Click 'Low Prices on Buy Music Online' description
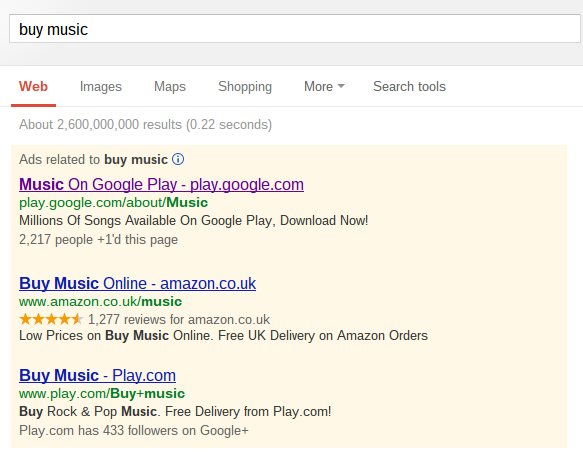The width and height of the screenshot is (583, 460). (x=223, y=335)
